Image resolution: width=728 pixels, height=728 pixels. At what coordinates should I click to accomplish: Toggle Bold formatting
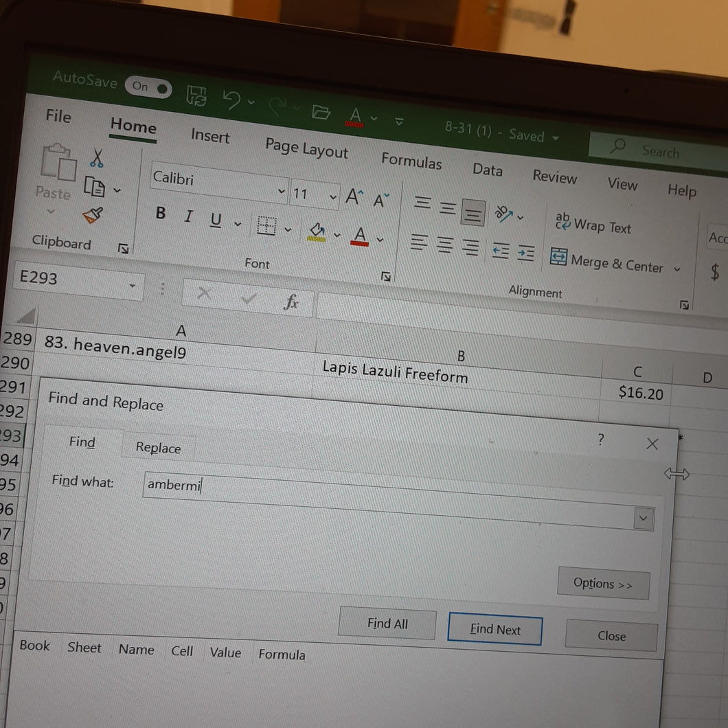click(x=161, y=213)
